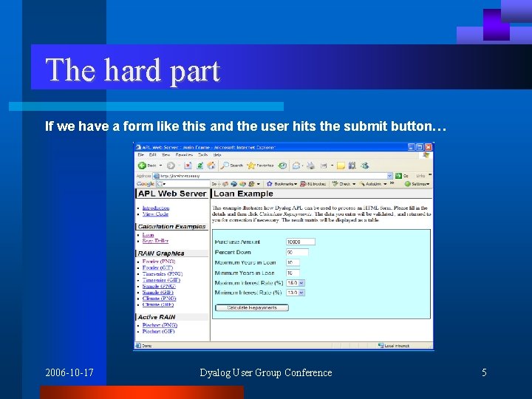
Task: Open the Mail envelope icon
Action: [296, 166]
